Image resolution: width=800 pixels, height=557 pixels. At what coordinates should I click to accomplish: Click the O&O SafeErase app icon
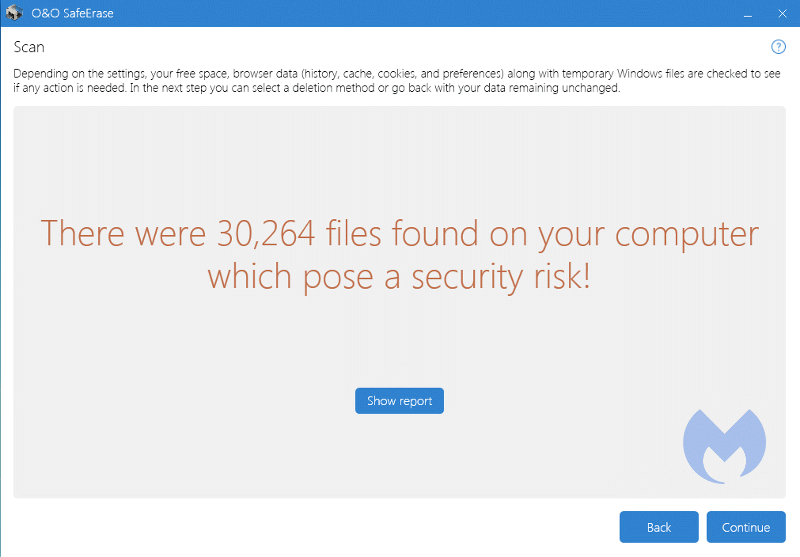tap(15, 13)
